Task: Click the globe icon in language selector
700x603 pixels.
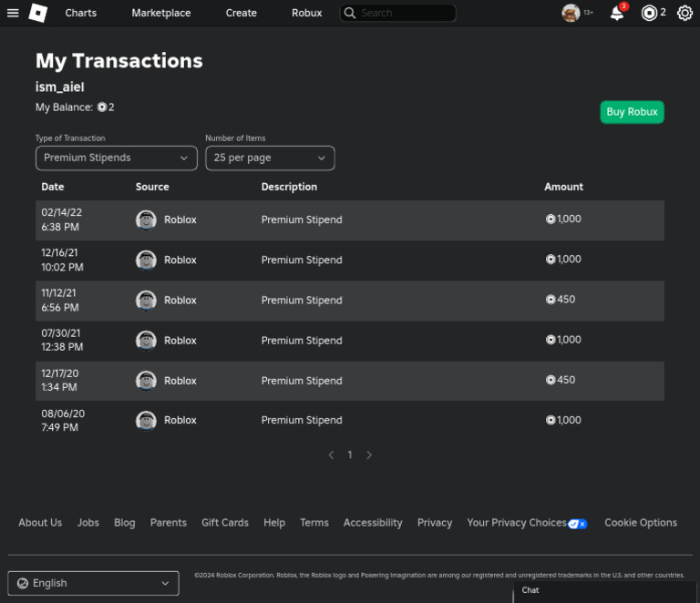Action: pos(22,583)
